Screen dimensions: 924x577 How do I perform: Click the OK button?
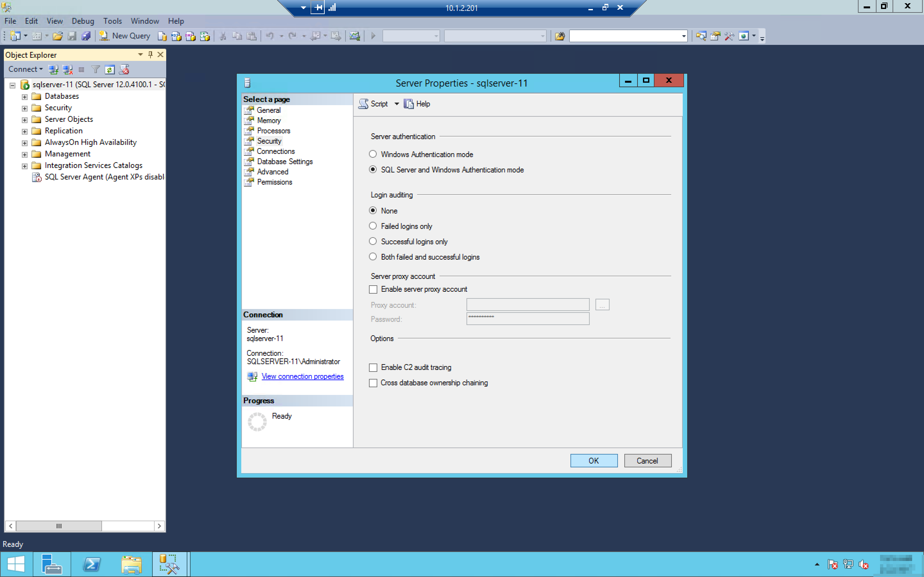[x=593, y=461]
